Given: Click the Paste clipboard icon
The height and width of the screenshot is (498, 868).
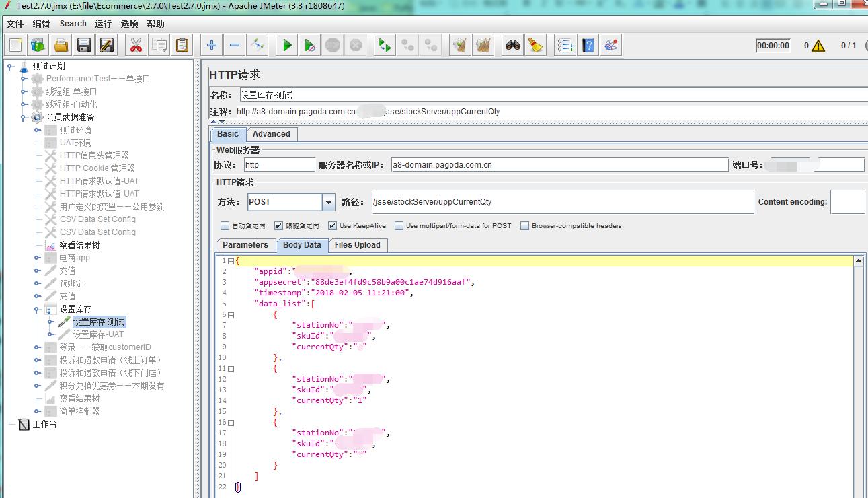Looking at the screenshot, I should point(182,45).
